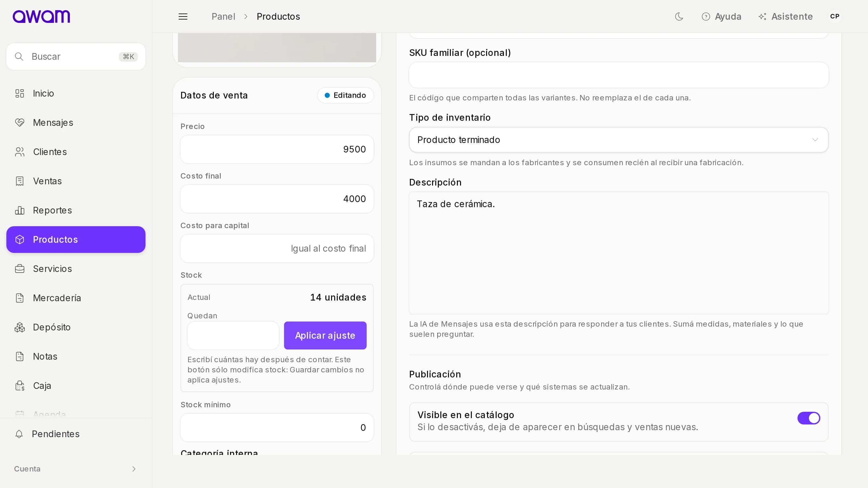Open the CP user avatar
Screen dimensions: 868x488
[x=835, y=17]
